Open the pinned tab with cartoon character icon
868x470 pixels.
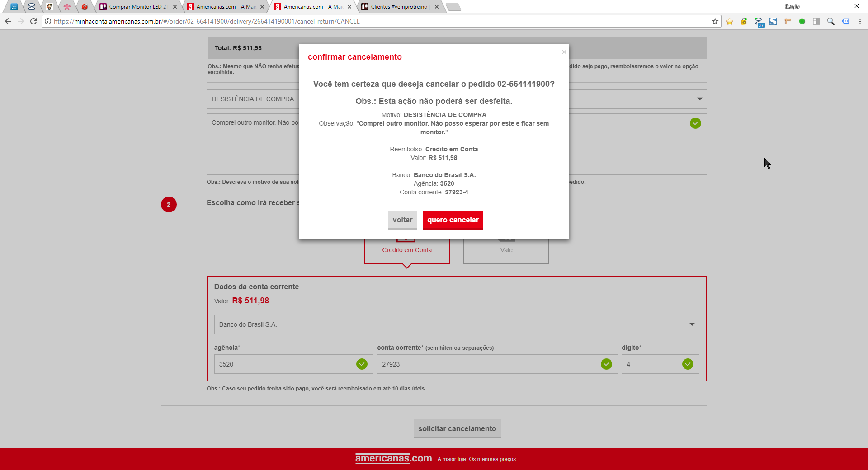coord(49,7)
